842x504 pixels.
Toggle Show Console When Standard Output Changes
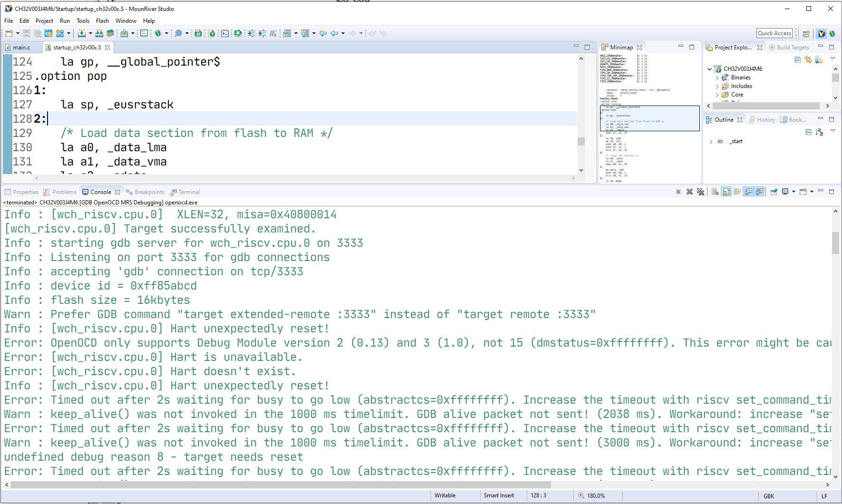click(748, 192)
